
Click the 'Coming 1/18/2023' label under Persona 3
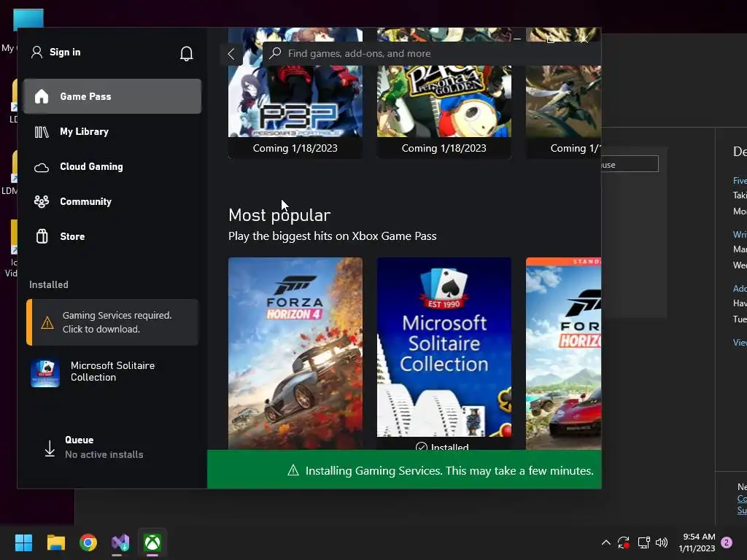point(295,148)
